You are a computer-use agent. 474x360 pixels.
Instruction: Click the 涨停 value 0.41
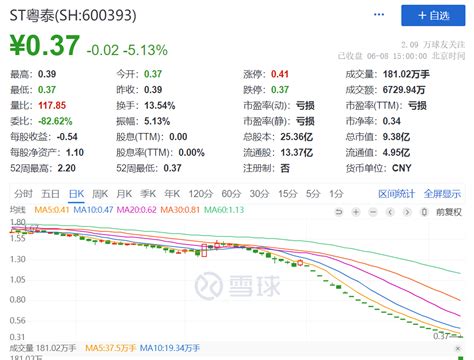[280, 74]
